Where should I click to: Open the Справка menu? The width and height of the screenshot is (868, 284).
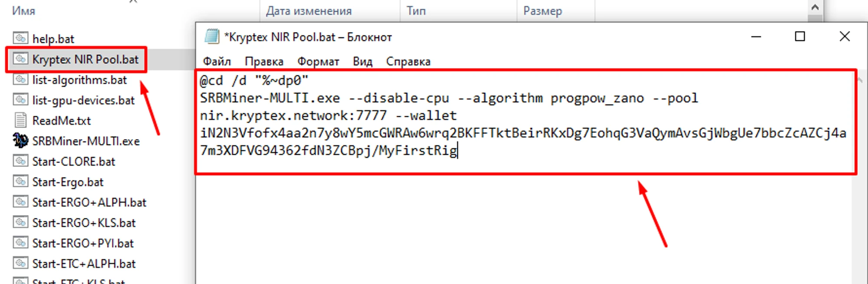(408, 62)
